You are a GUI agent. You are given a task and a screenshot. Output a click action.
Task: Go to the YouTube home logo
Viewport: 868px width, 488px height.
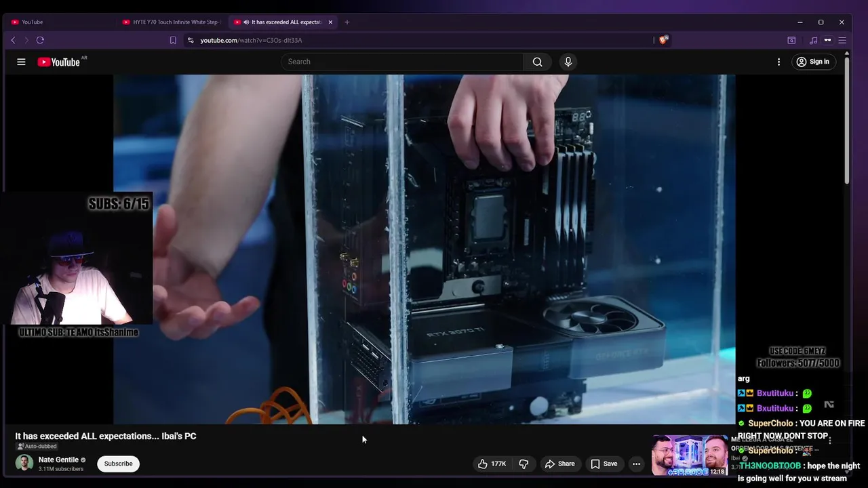click(59, 62)
